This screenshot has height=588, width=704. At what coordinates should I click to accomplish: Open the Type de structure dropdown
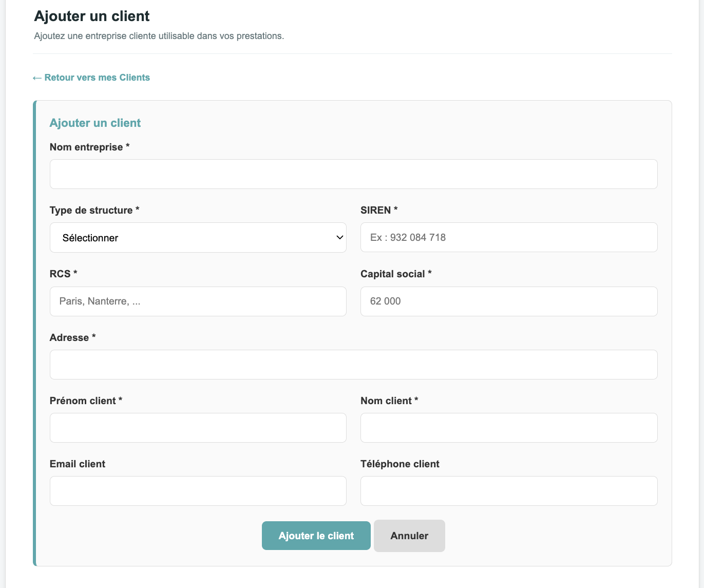198,238
